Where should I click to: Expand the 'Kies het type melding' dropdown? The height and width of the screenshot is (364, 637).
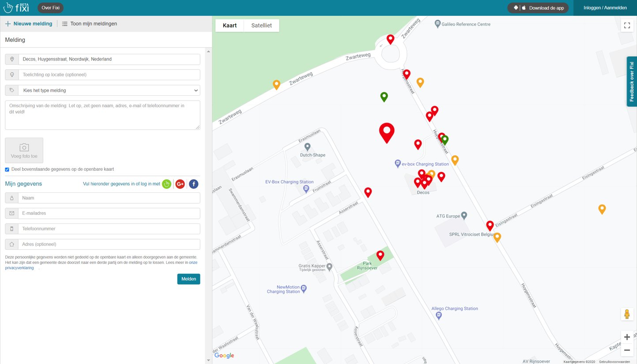tap(102, 90)
